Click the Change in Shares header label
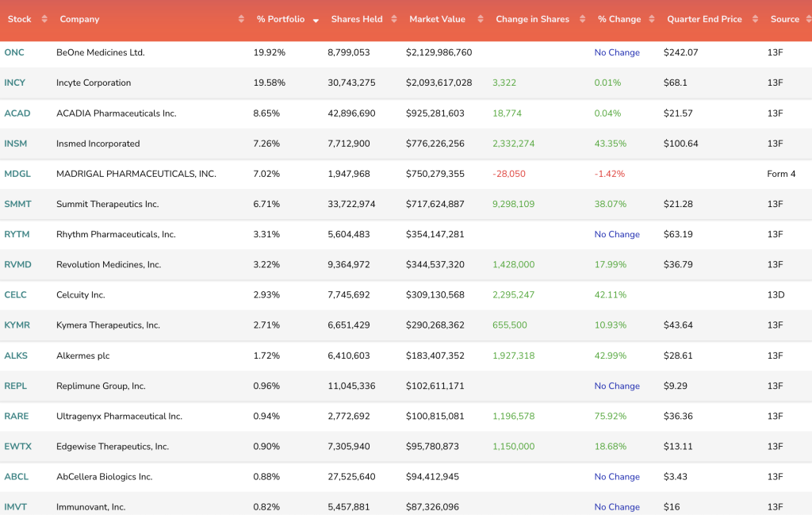Viewport: 812px width, 515px height. click(x=532, y=19)
